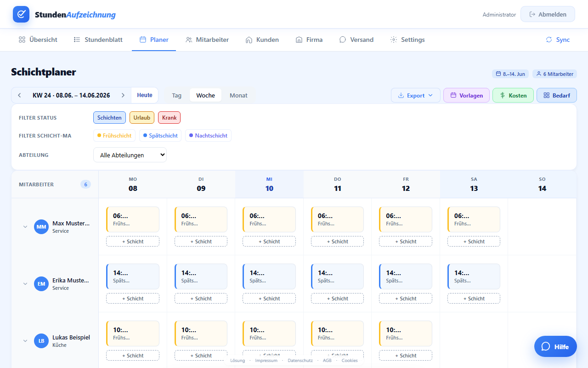The width and height of the screenshot is (588, 368).
Task: Click the EM avatar of Erika Mustermann
Action: pos(41,284)
